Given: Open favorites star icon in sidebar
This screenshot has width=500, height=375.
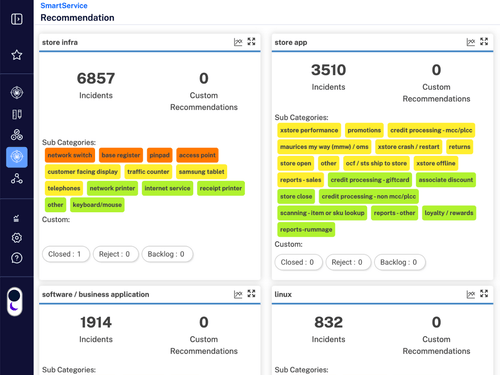Looking at the screenshot, I should tap(17, 55).
